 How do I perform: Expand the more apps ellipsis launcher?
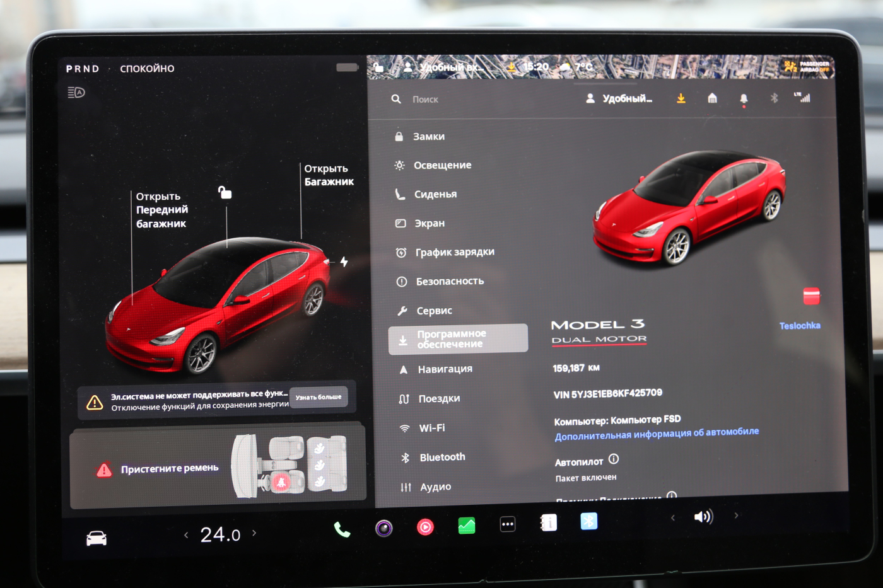[507, 523]
